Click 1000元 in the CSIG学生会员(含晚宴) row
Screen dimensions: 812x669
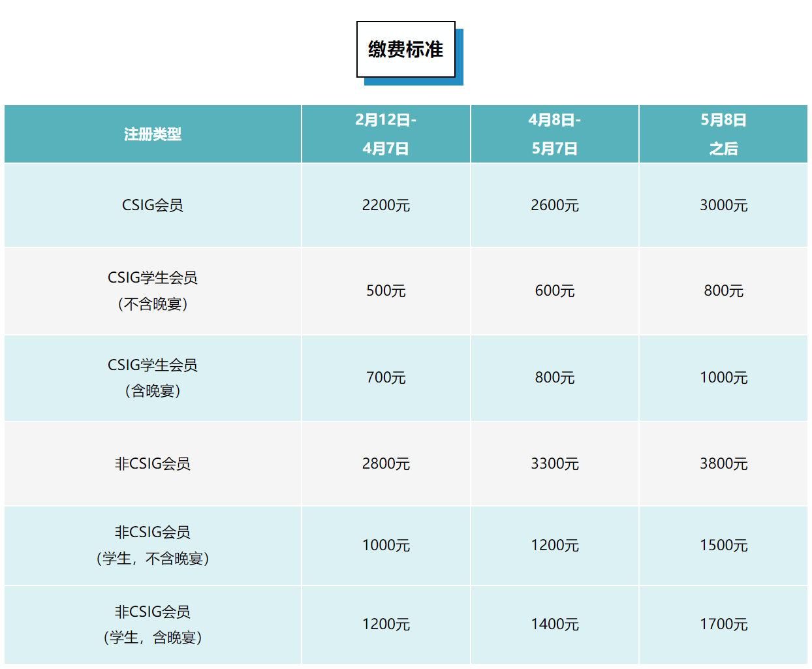pos(723,378)
